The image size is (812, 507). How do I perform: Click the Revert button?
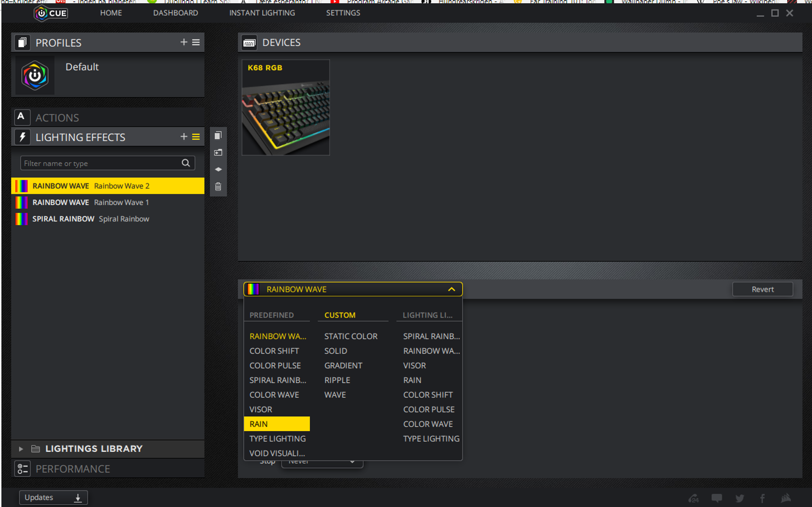(762, 289)
